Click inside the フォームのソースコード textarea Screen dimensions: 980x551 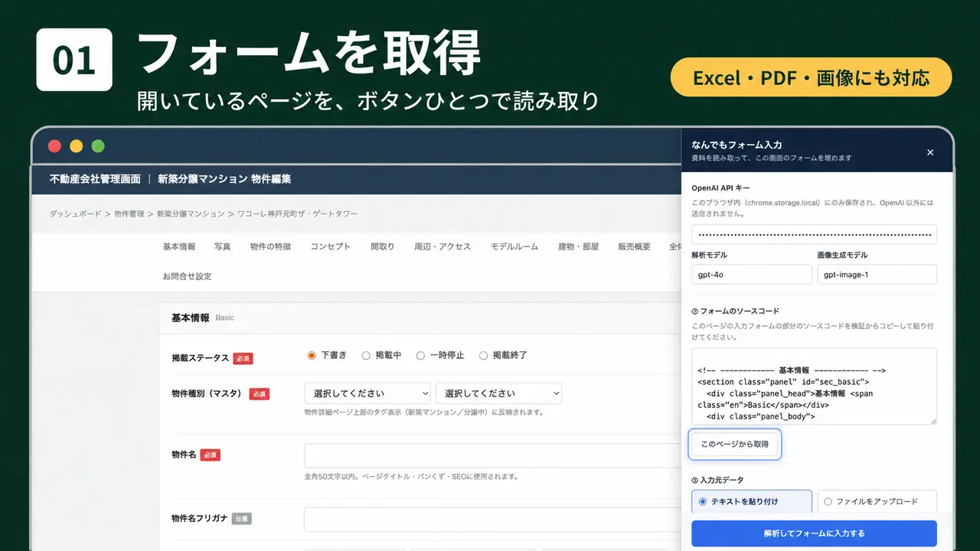click(x=814, y=386)
